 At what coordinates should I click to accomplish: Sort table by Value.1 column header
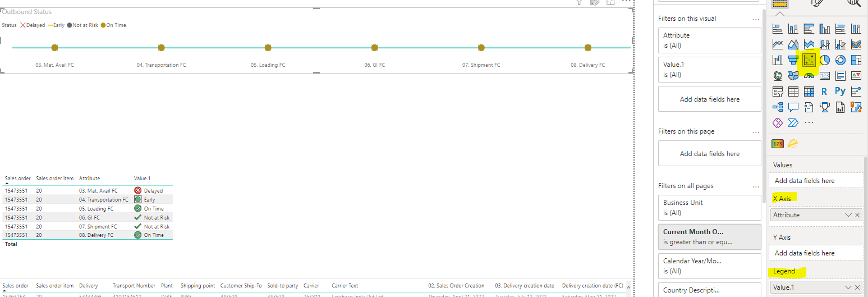143,179
